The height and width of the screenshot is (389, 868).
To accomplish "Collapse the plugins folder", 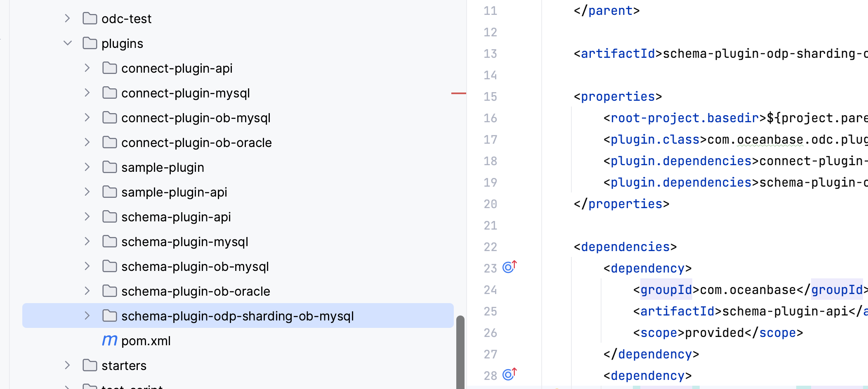I will [68, 43].
